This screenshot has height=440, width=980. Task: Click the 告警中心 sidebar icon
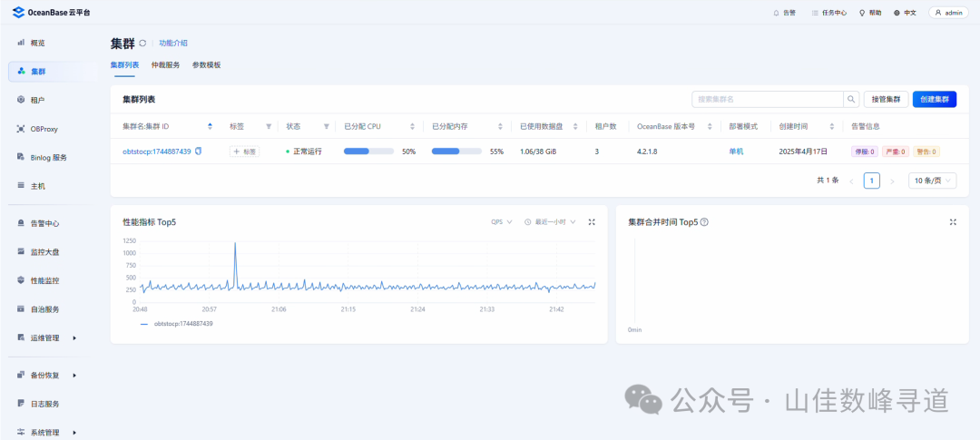pyautogui.click(x=21, y=223)
